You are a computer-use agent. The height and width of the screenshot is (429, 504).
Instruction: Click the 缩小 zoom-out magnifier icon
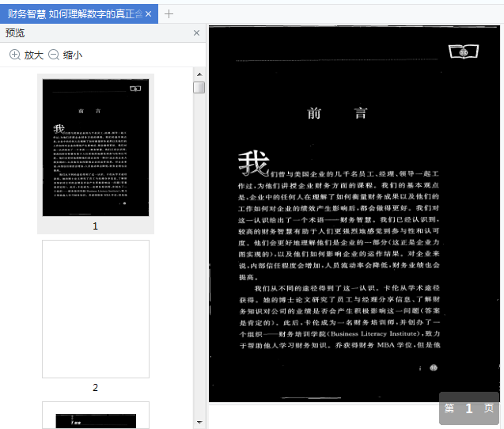[x=54, y=55]
